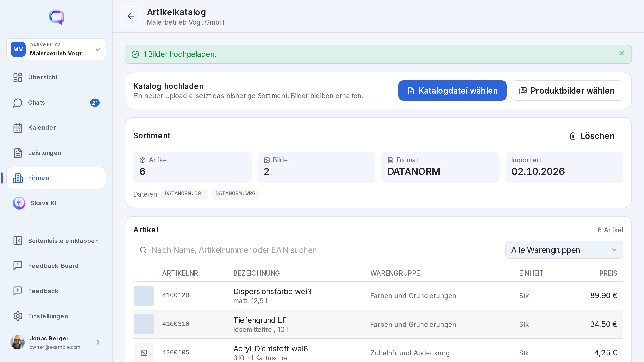Click the Dispersionsfarbe weiß thumbnail
The height and width of the screenshot is (362, 644).
144,296
